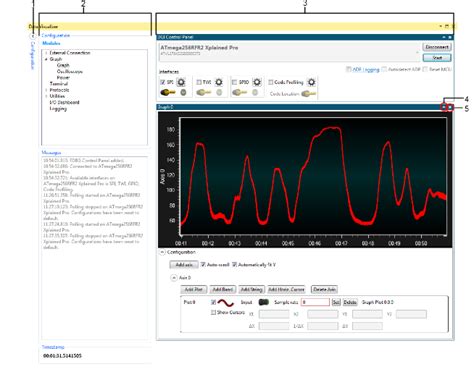Click the ATmega256RFR2 Xplained Pro device entry

click(288, 51)
